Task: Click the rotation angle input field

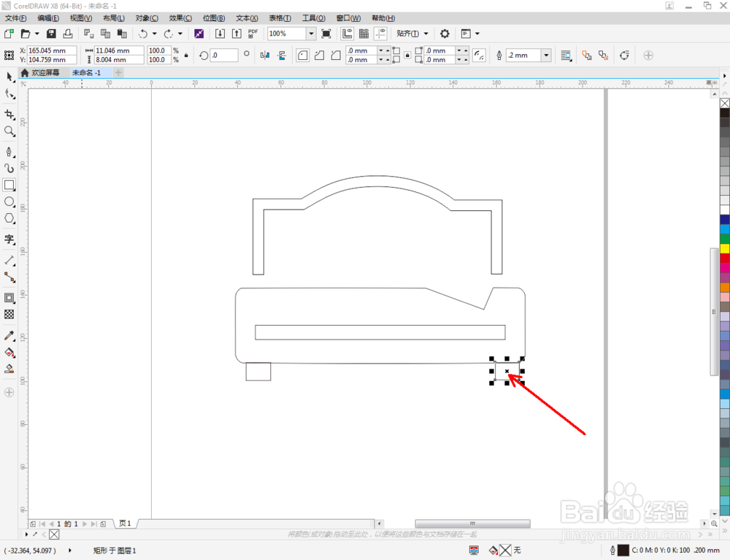Action: [224, 55]
